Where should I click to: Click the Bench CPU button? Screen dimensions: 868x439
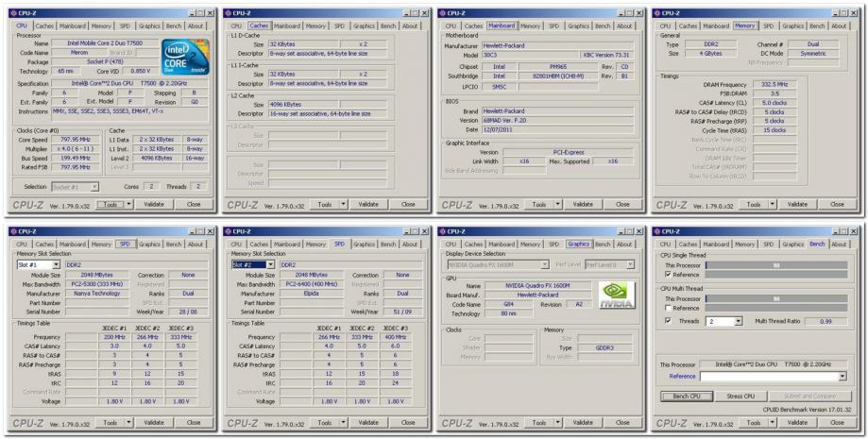pos(687,397)
